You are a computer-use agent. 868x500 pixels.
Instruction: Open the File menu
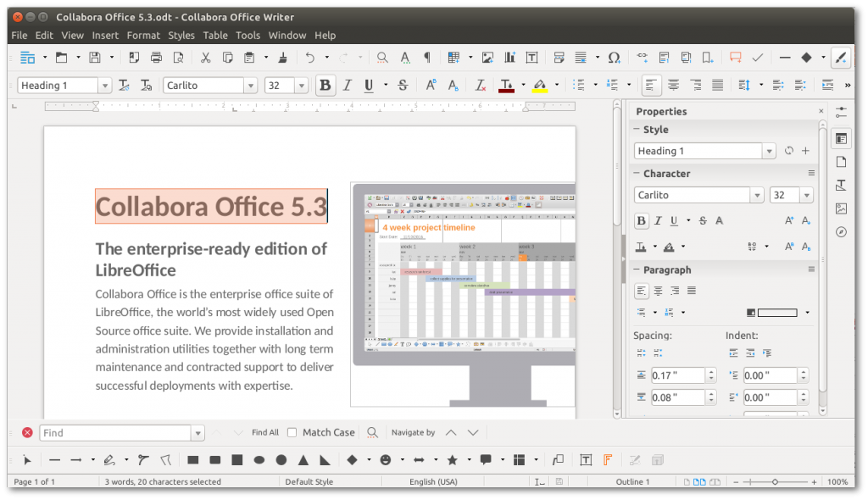(x=19, y=36)
